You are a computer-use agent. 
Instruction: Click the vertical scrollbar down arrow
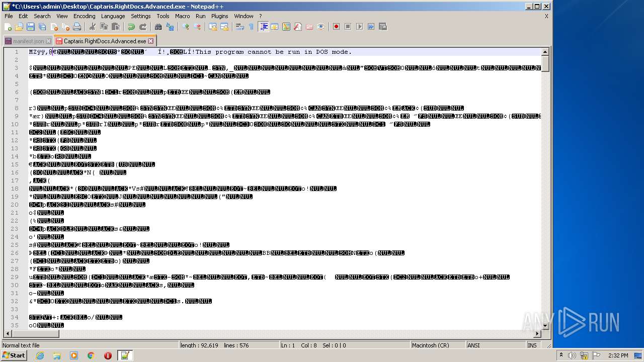pyautogui.click(x=545, y=325)
